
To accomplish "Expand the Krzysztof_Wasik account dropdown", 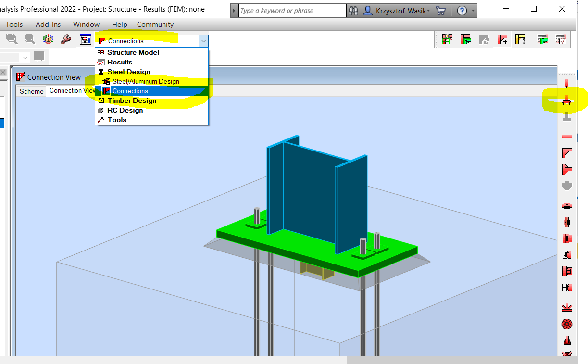I will pyautogui.click(x=428, y=11).
